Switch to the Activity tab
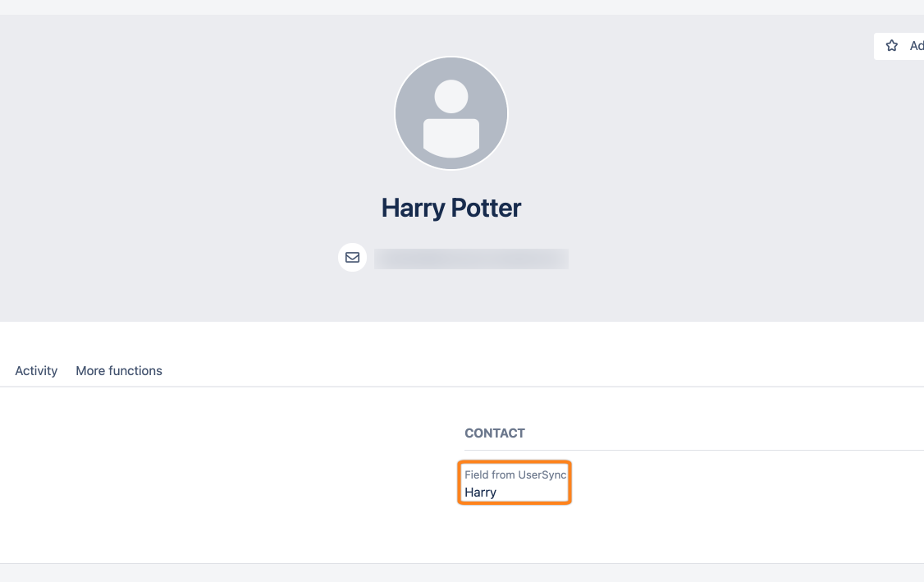Screen dimensions: 924x582 (36, 371)
